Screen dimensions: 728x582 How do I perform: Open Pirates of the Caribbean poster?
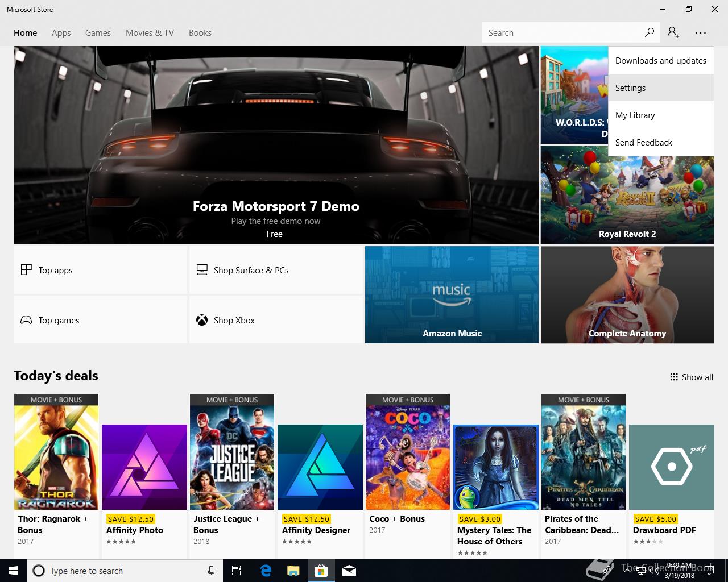pos(584,452)
